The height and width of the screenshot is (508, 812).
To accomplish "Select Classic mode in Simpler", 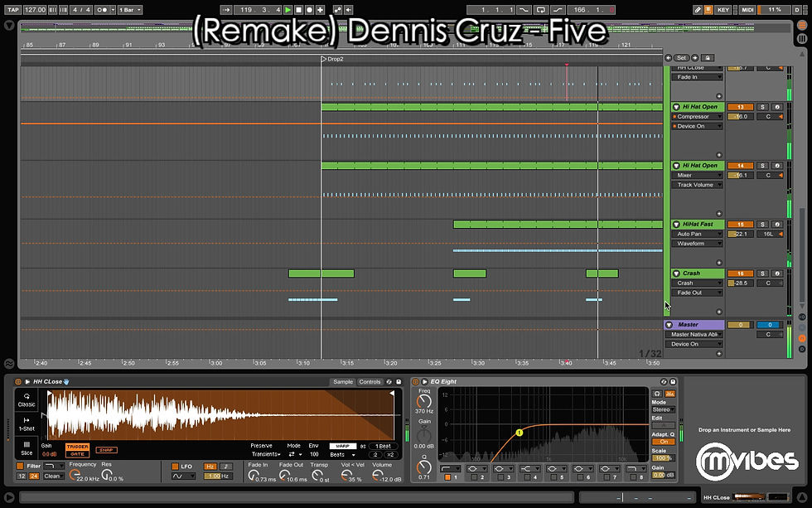I will (x=26, y=402).
